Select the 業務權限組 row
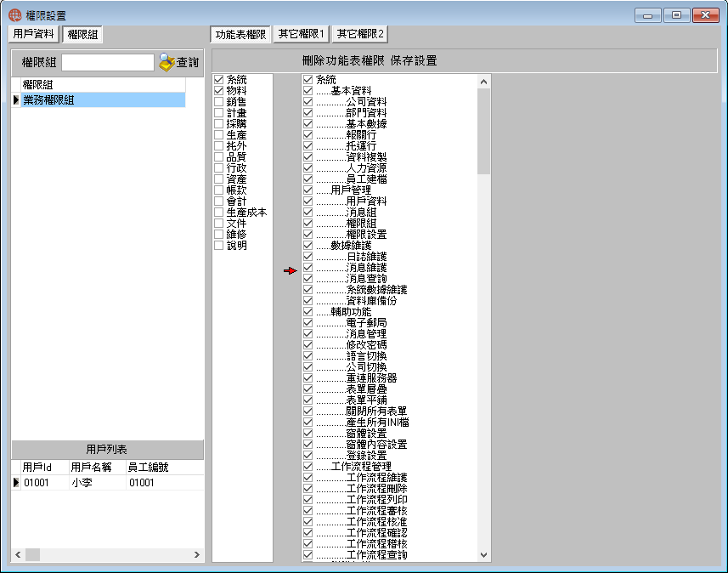The image size is (728, 573). (103, 100)
